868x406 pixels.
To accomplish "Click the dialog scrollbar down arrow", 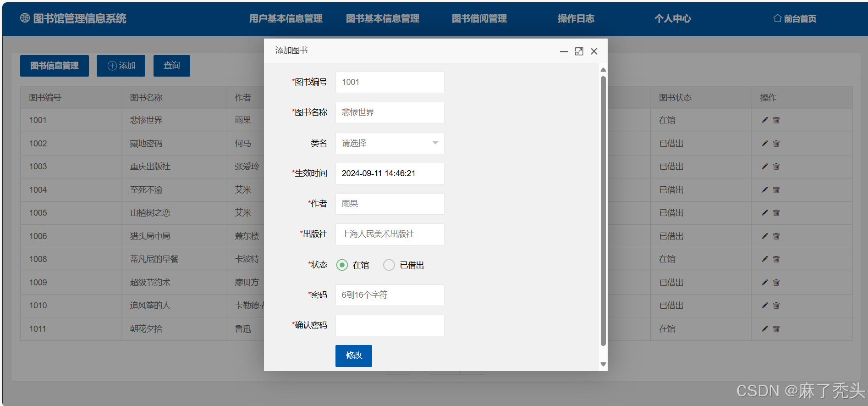I will point(603,364).
